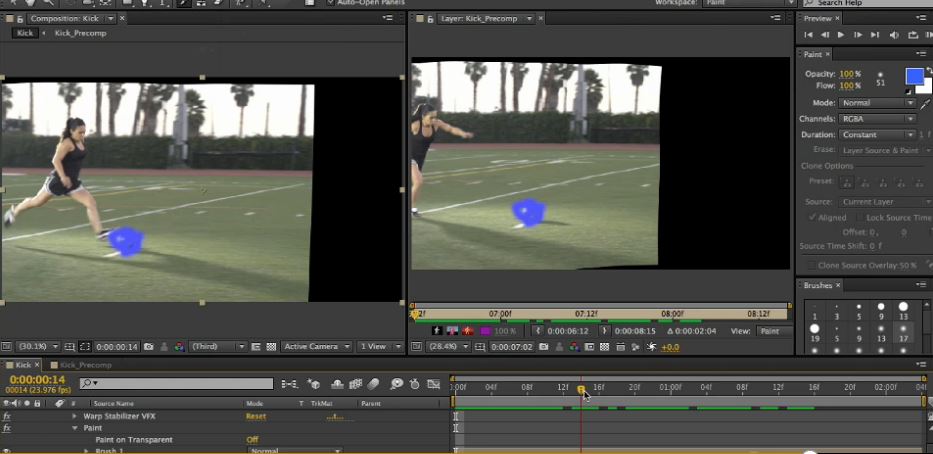Open composition magnification dropdown 30.1%
This screenshot has height=454, width=933.
tap(38, 346)
